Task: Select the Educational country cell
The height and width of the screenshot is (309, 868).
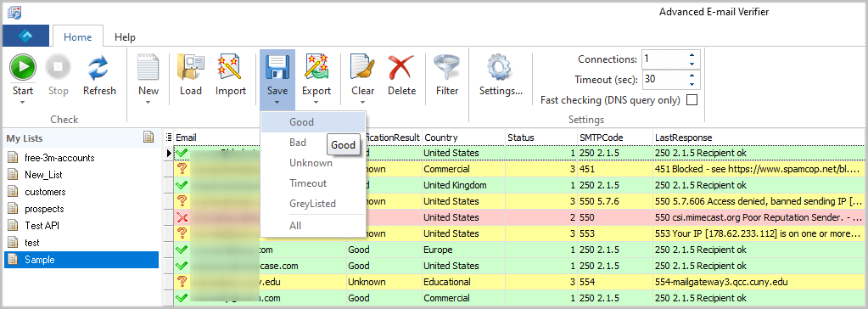Action: tap(463, 282)
